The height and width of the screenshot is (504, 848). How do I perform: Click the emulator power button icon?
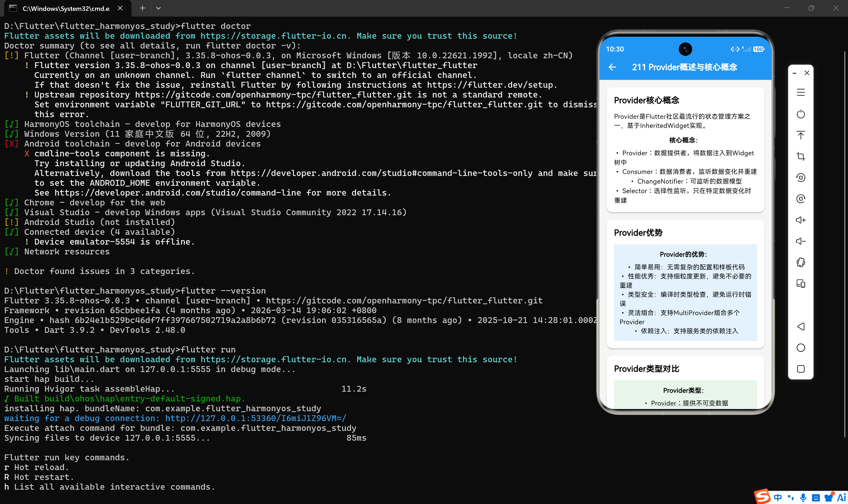coord(801,114)
